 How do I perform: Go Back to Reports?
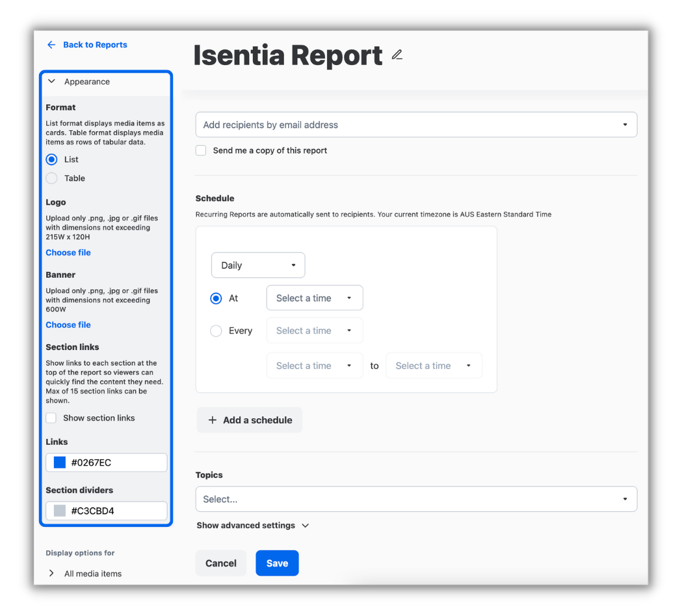pos(95,45)
